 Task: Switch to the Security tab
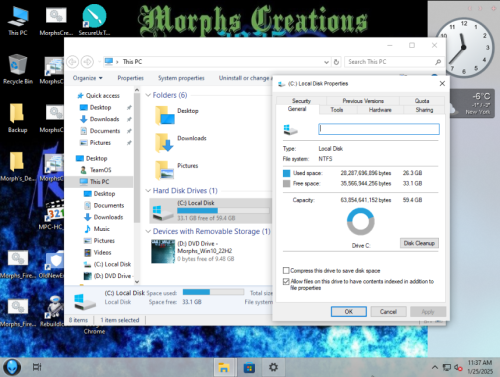pyautogui.click(x=301, y=101)
